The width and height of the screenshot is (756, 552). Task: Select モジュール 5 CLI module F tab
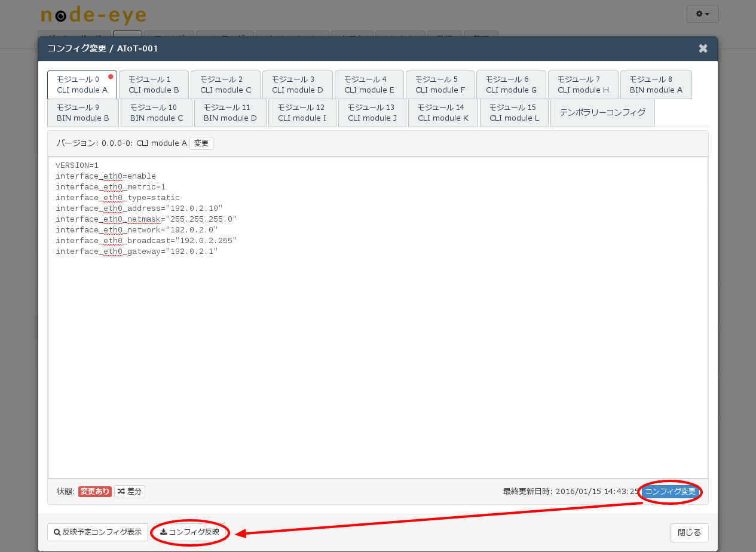point(440,85)
